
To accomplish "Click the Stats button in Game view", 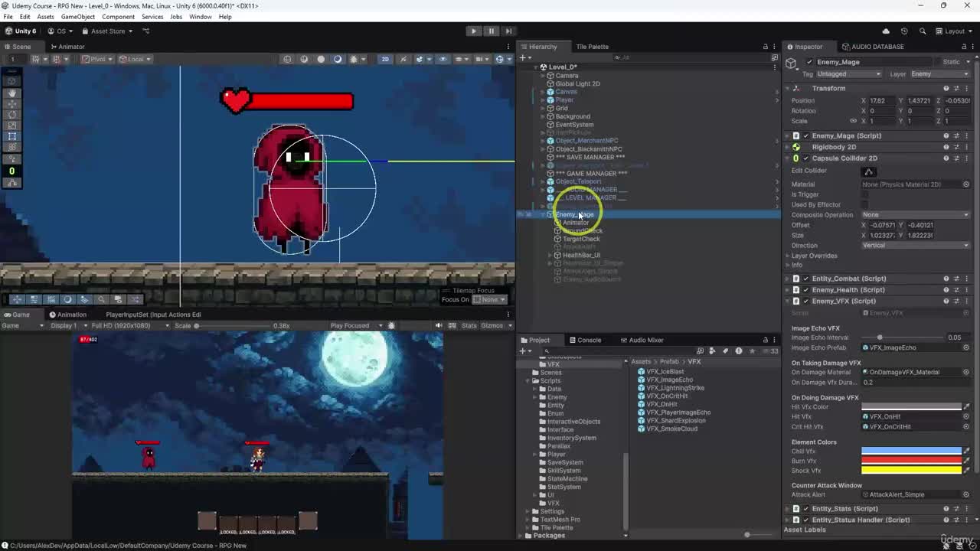I will 469,326.
